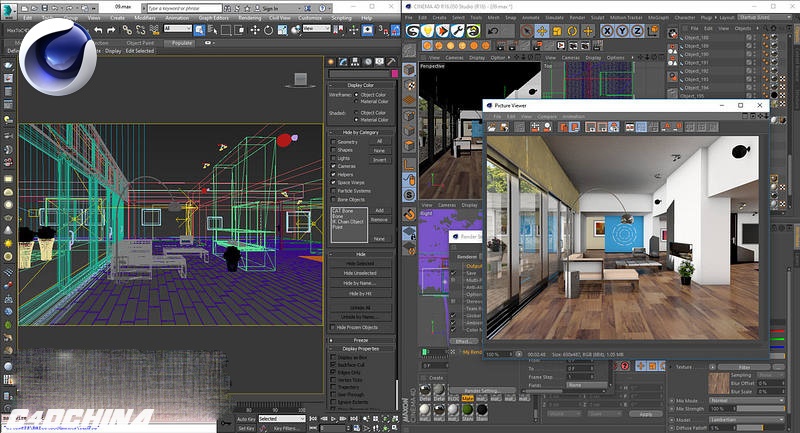Image resolution: width=800 pixels, height=433 pixels.
Task: Toggle the Particle Systems hide checkbox
Action: [333, 191]
